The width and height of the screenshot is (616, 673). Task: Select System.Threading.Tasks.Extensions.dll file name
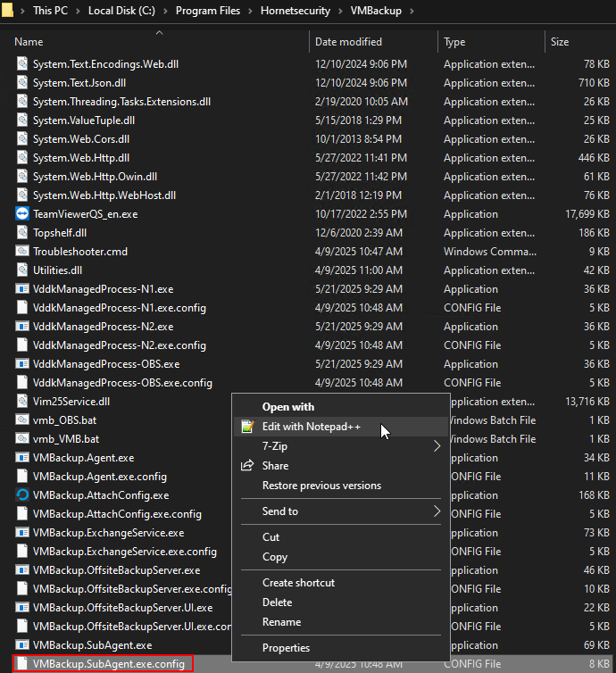[121, 101]
